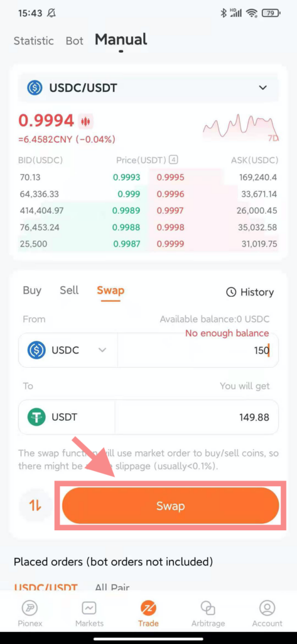Switch to the Sell tab
Image resolution: width=297 pixels, height=644 pixels.
[x=69, y=291]
